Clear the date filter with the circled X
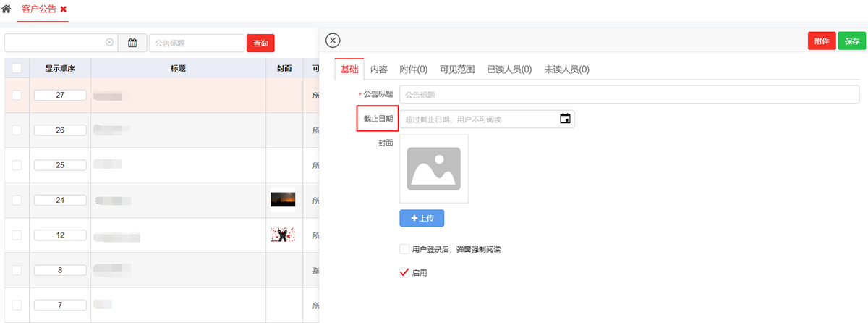The image size is (868, 323). (x=109, y=43)
